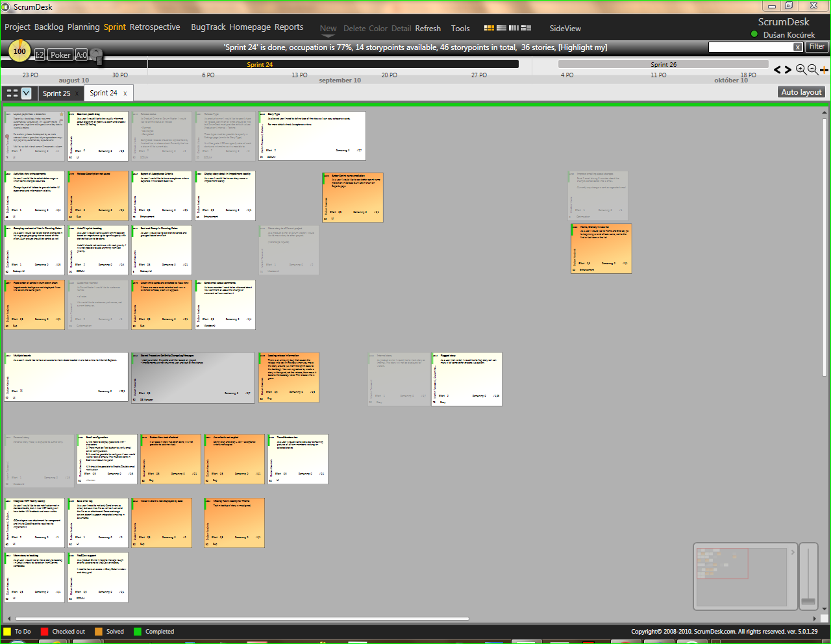Screen dimensions: 831x644
Task: Toggle the lock icon next to A:0
Action: [x=95, y=55]
